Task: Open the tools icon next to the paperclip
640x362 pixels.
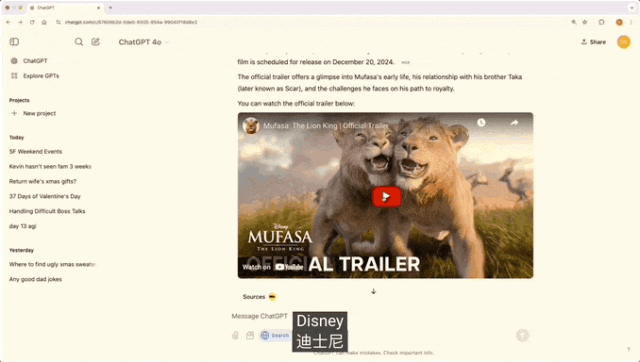Action: coord(250,335)
